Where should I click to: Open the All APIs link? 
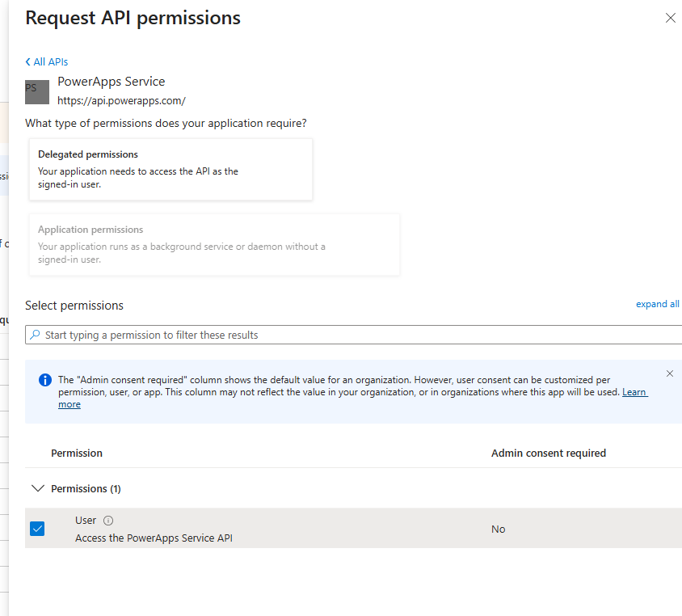coord(50,61)
